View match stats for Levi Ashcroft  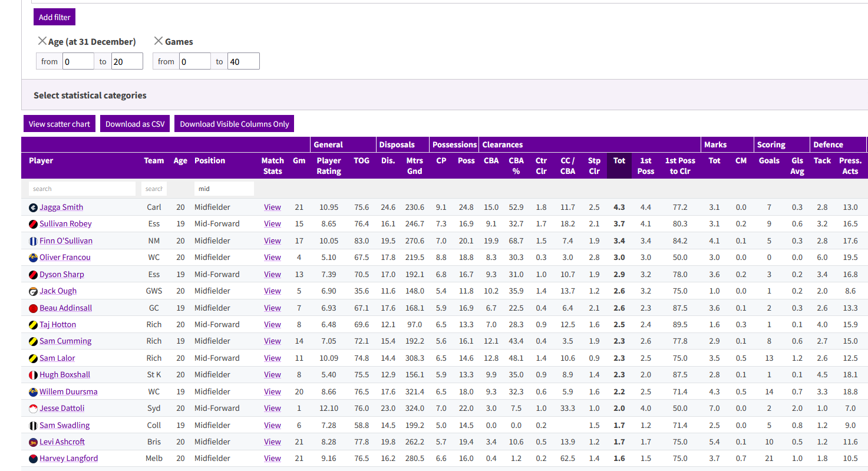[272, 442]
